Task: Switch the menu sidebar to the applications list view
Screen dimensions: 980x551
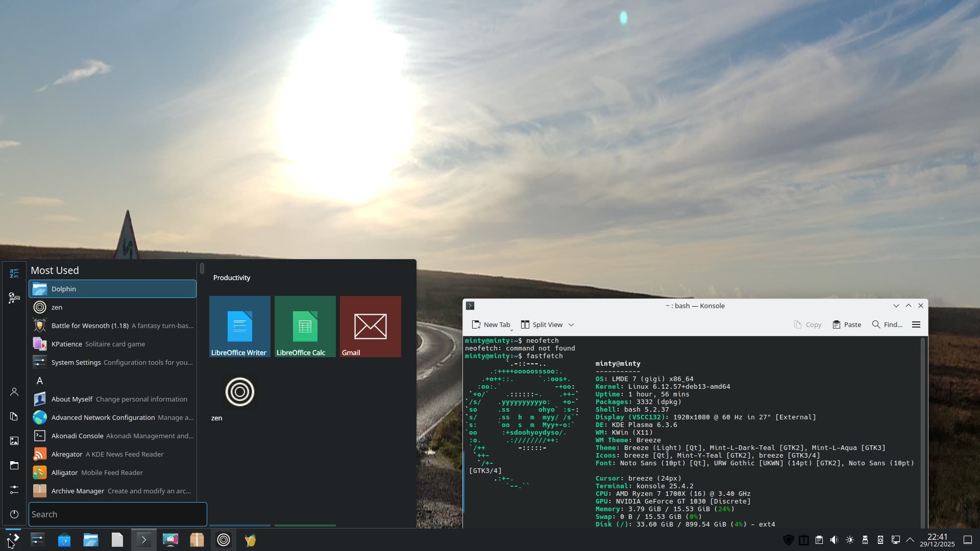Action: 14,273
